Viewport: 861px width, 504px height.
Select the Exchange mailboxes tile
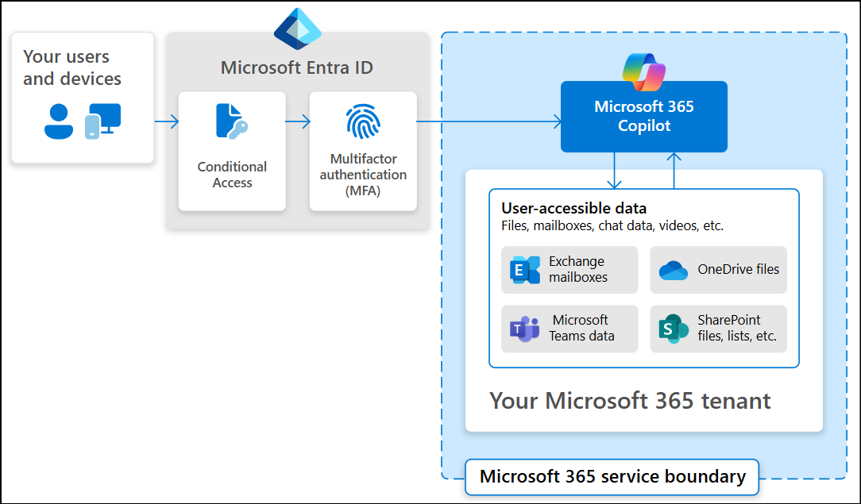569,270
